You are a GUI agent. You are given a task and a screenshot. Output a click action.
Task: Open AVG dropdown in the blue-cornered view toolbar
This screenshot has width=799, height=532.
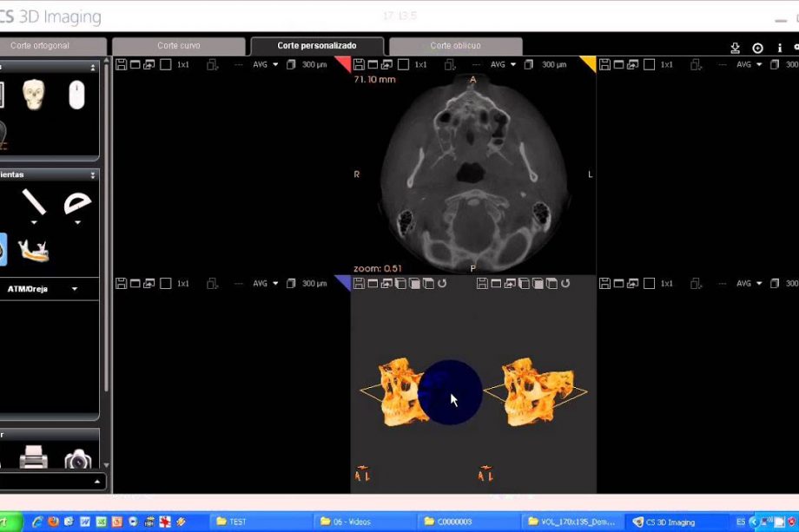[x=266, y=284]
